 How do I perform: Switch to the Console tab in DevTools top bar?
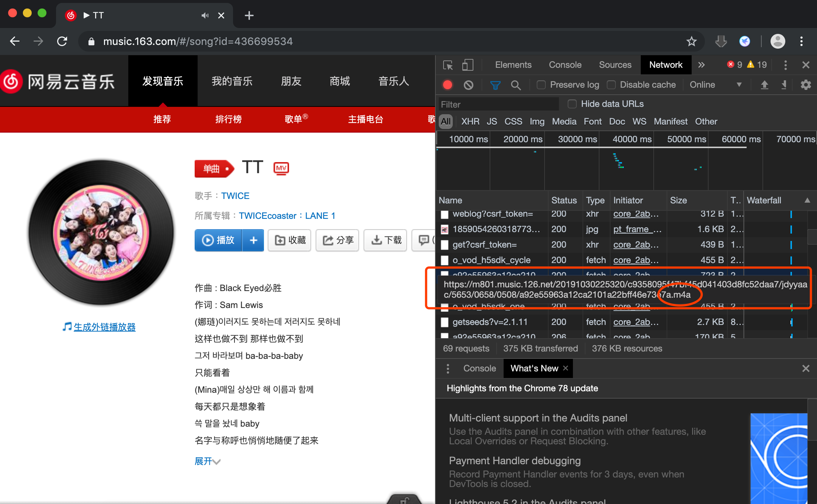tap(565, 65)
